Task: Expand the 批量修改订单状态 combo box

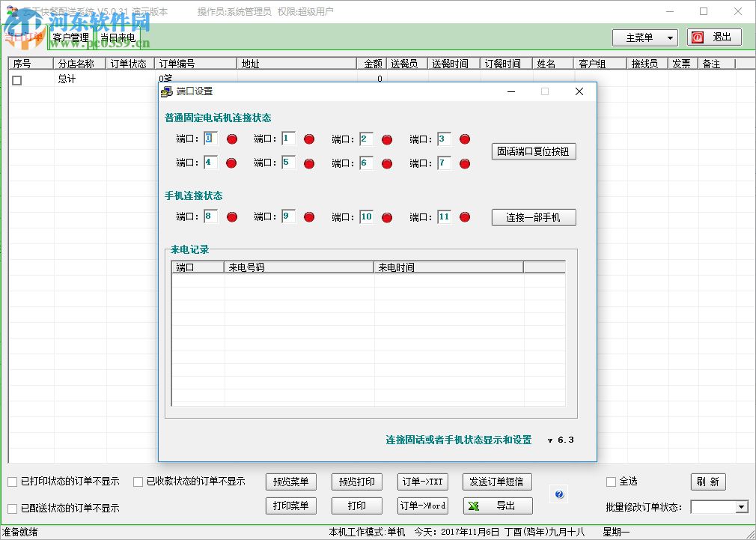Action: [x=742, y=507]
